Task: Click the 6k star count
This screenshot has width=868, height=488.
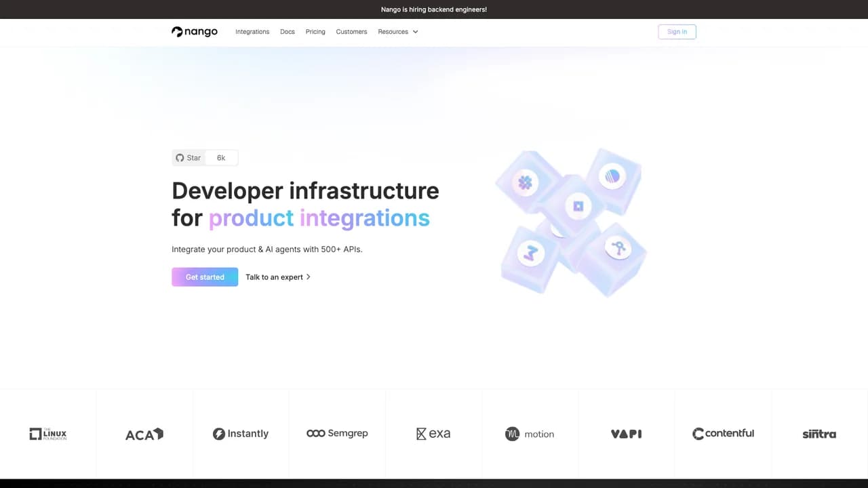Action: pos(221,158)
